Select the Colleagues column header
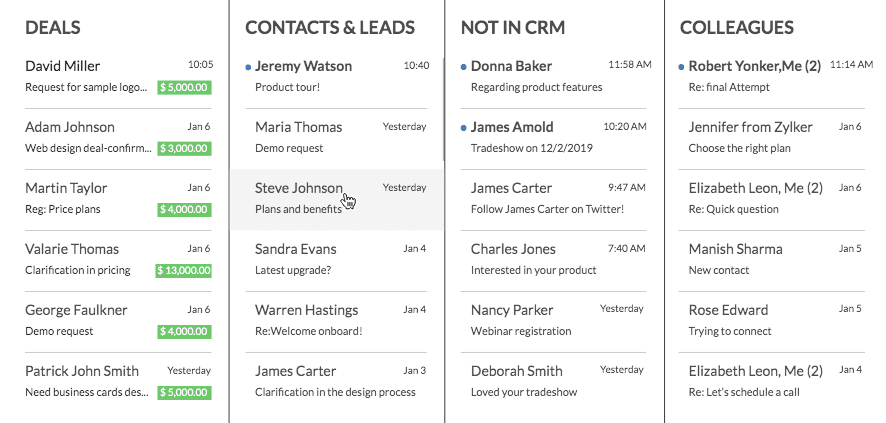The width and height of the screenshot is (886, 423). pyautogui.click(x=737, y=27)
